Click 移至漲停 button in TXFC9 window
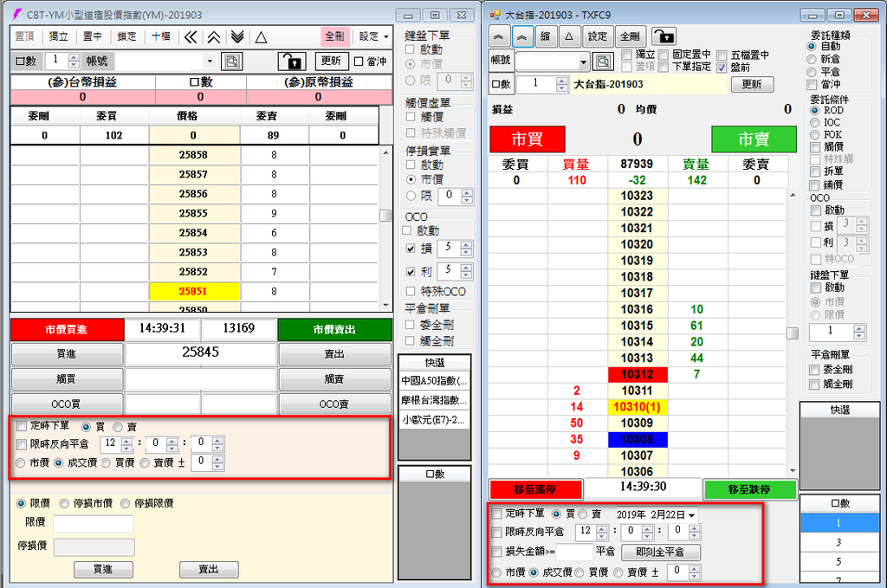 535,489
